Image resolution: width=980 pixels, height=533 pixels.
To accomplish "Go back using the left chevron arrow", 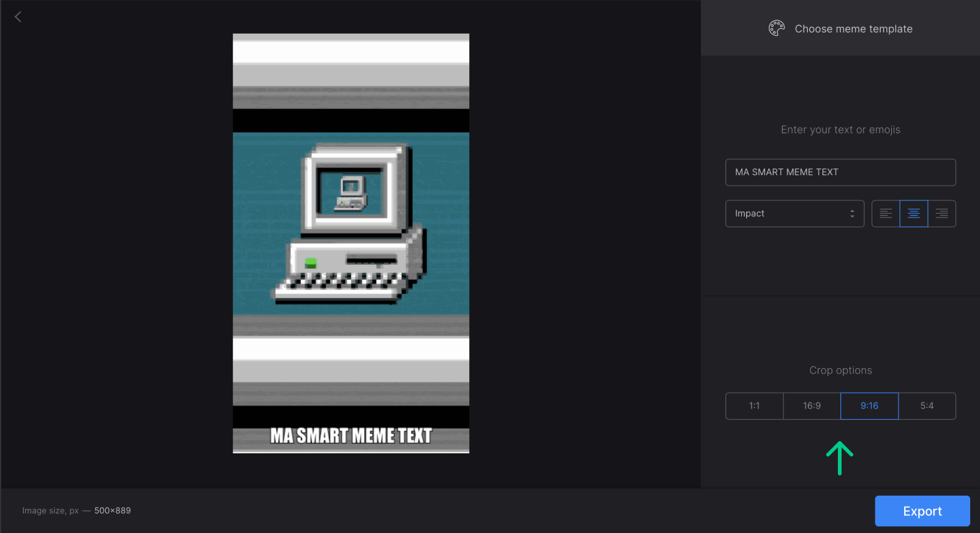I will [x=18, y=17].
